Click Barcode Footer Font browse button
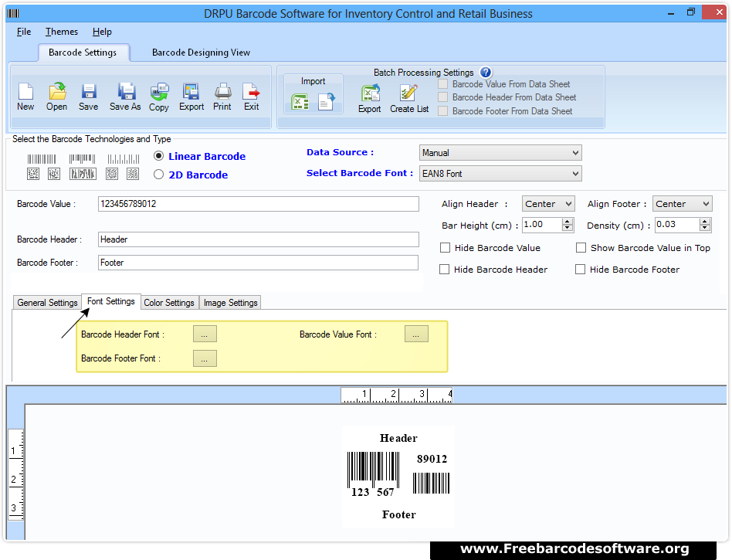 point(205,358)
